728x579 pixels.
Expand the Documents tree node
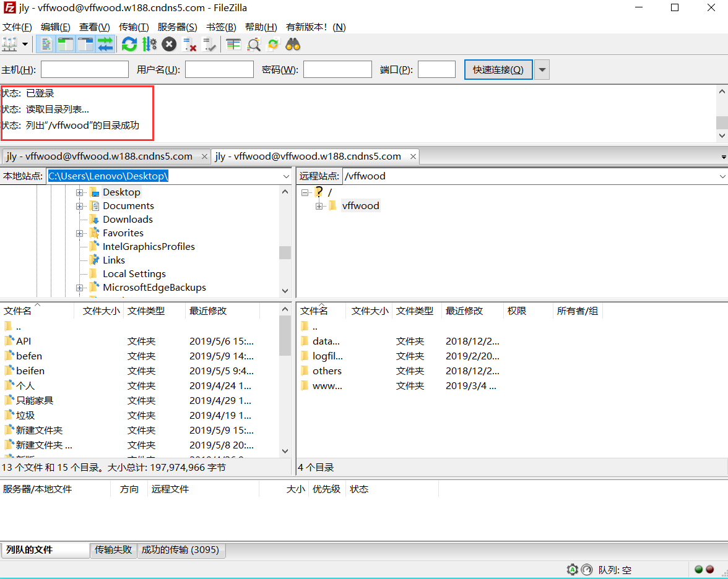pyautogui.click(x=79, y=206)
